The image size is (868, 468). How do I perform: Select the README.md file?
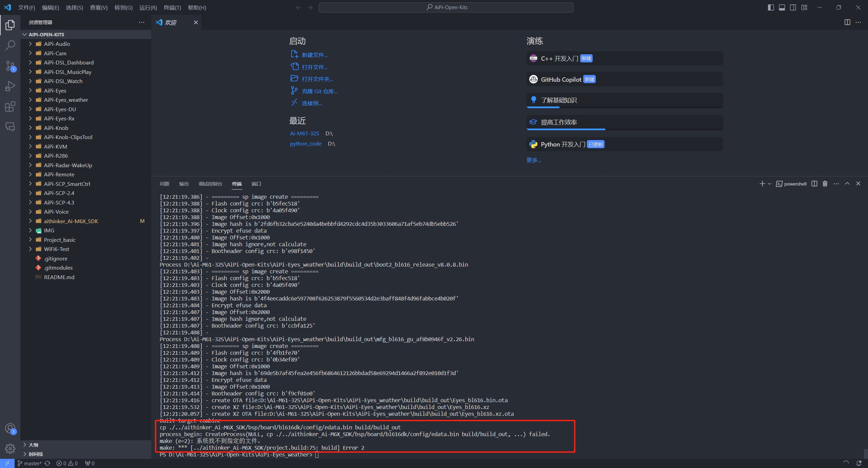(x=86, y=277)
